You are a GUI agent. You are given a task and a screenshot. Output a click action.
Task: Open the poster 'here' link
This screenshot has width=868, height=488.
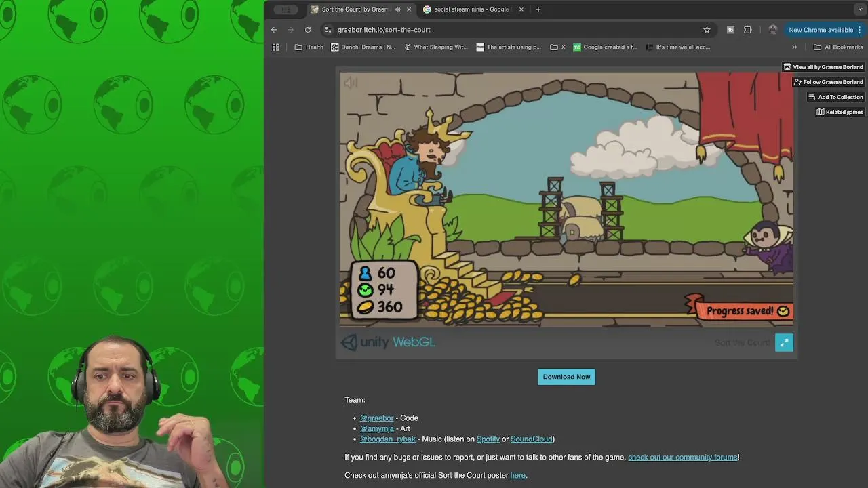[517, 476]
